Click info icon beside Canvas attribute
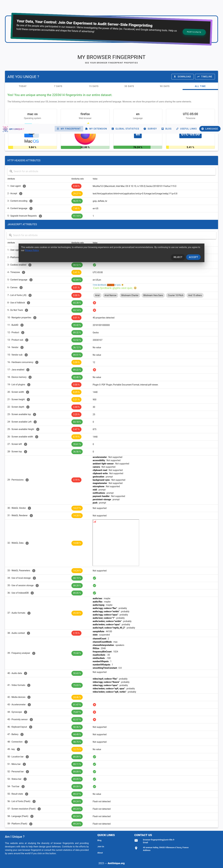This screenshot has height=868, width=223. tap(21, 287)
